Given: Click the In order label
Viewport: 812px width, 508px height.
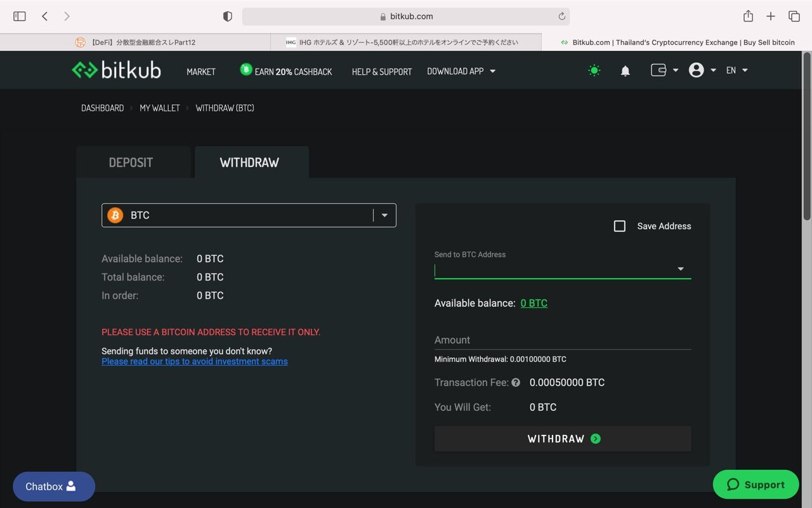Looking at the screenshot, I should pyautogui.click(x=120, y=295).
